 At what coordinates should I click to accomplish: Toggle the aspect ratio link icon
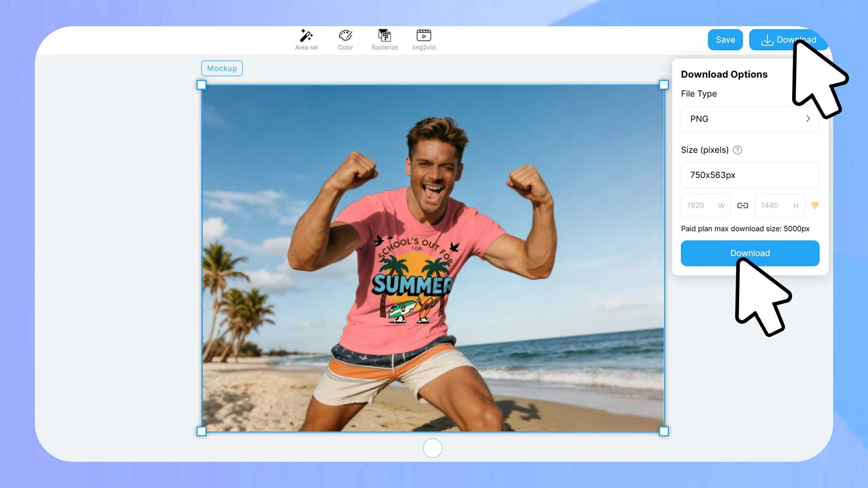click(743, 206)
